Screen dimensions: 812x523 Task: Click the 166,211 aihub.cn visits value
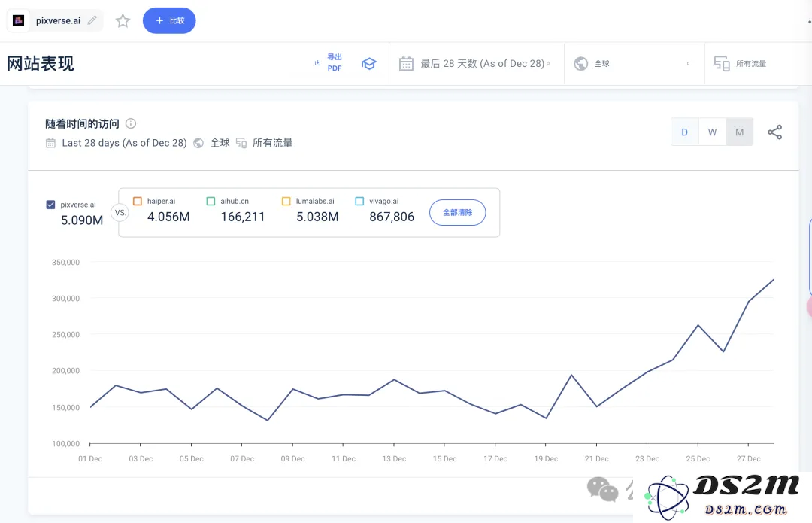[x=243, y=217]
